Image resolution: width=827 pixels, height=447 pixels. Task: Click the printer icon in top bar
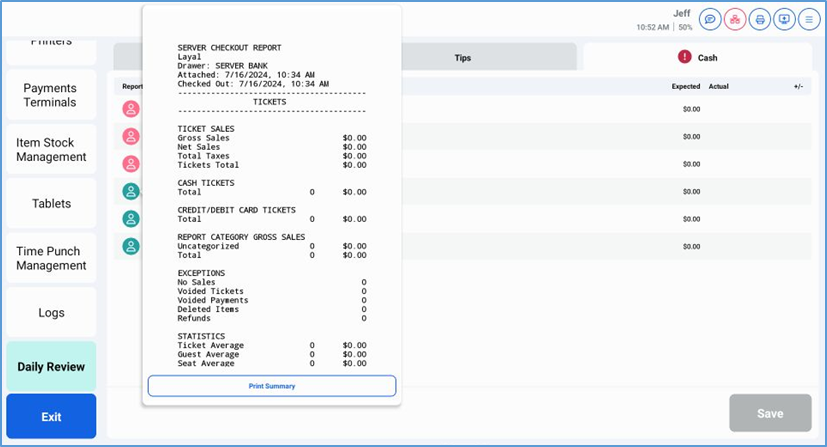tap(760, 19)
